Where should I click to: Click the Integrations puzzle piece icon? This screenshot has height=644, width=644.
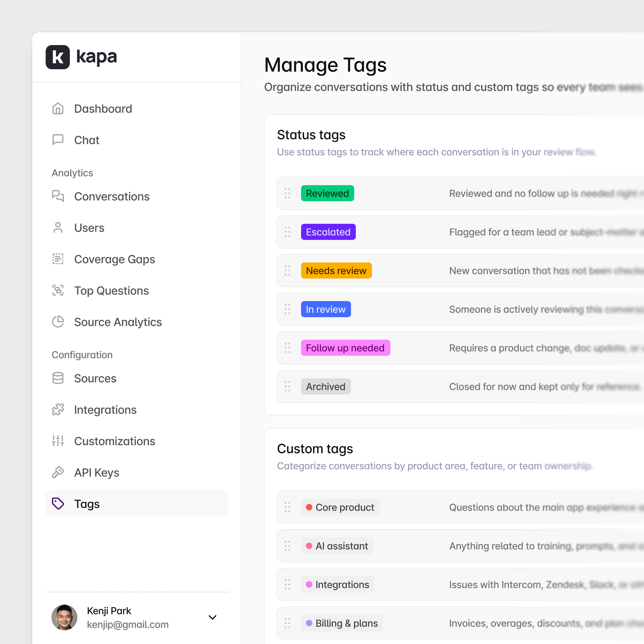point(58,410)
